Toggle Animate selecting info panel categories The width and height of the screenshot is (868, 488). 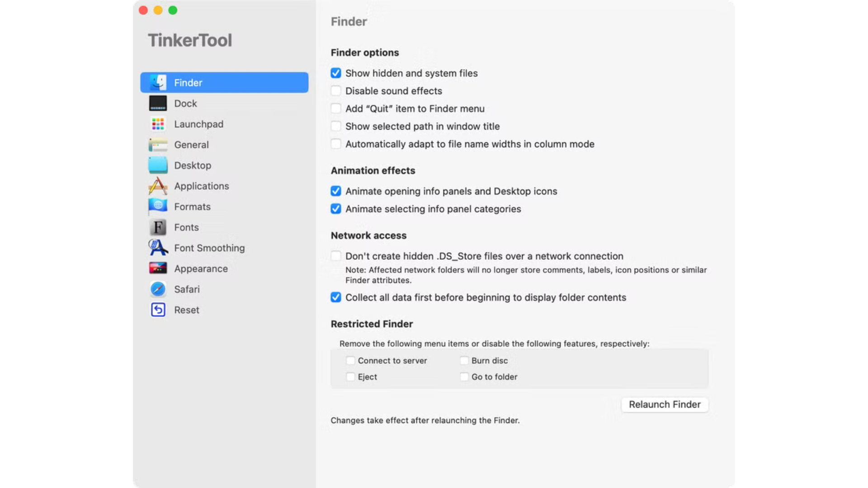coord(335,209)
